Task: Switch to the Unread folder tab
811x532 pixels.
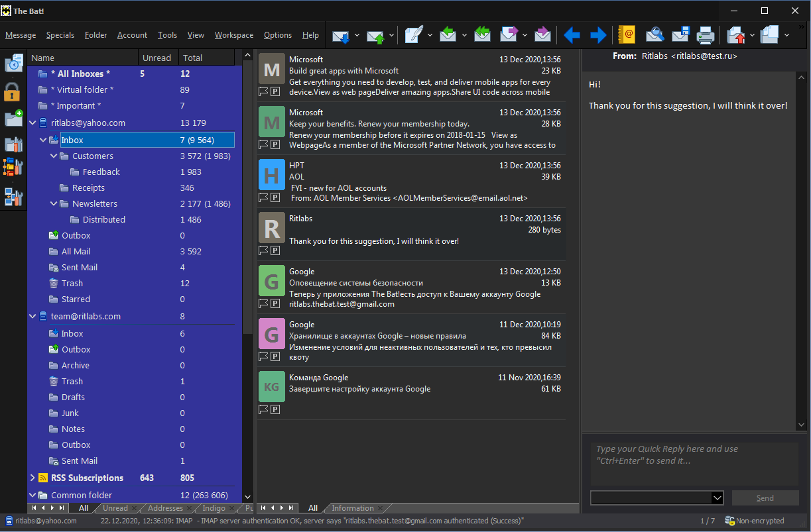Action: 115,508
